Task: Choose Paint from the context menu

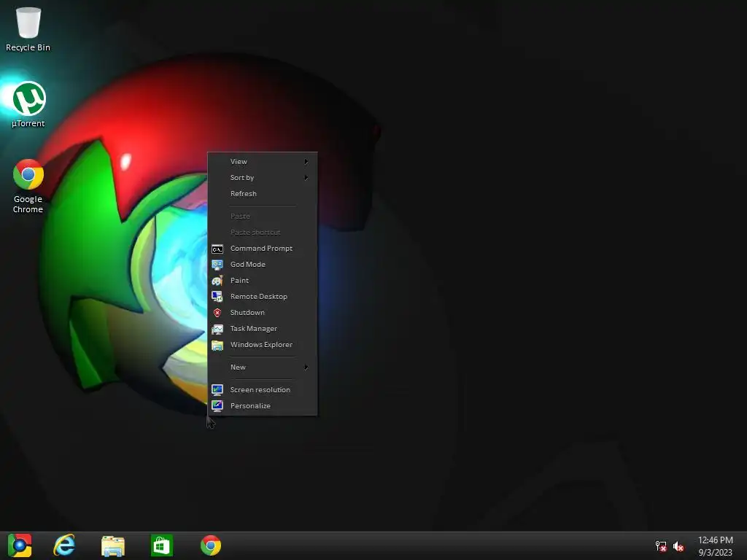Action: 263,281
